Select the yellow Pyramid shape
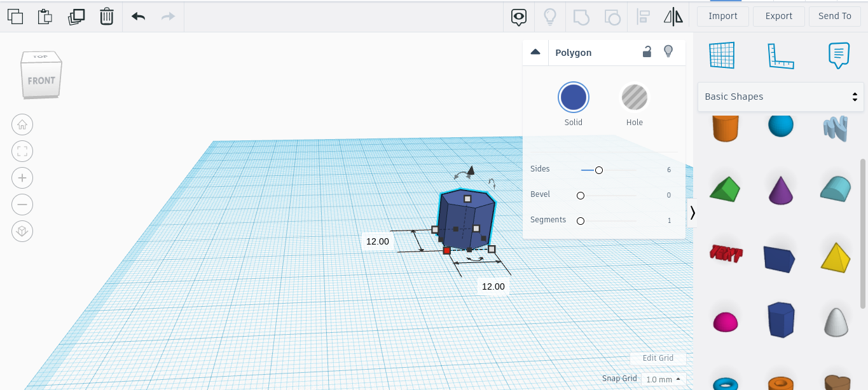This screenshot has width=868, height=390. (x=836, y=257)
